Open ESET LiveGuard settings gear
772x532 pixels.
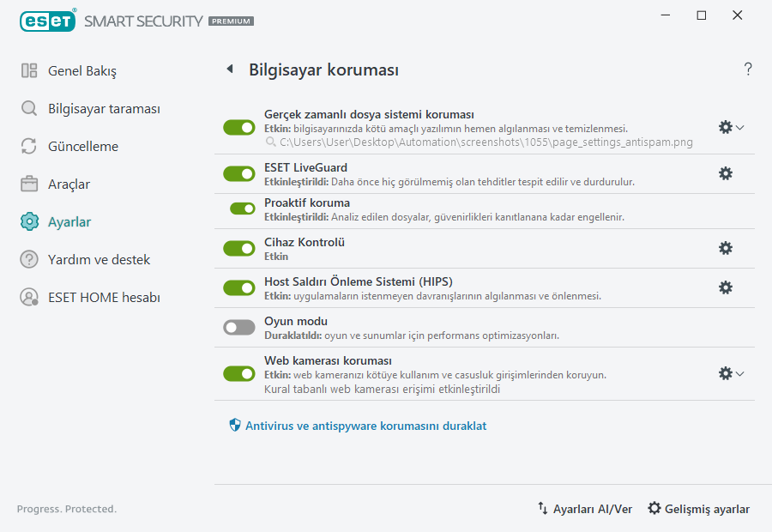(726, 173)
